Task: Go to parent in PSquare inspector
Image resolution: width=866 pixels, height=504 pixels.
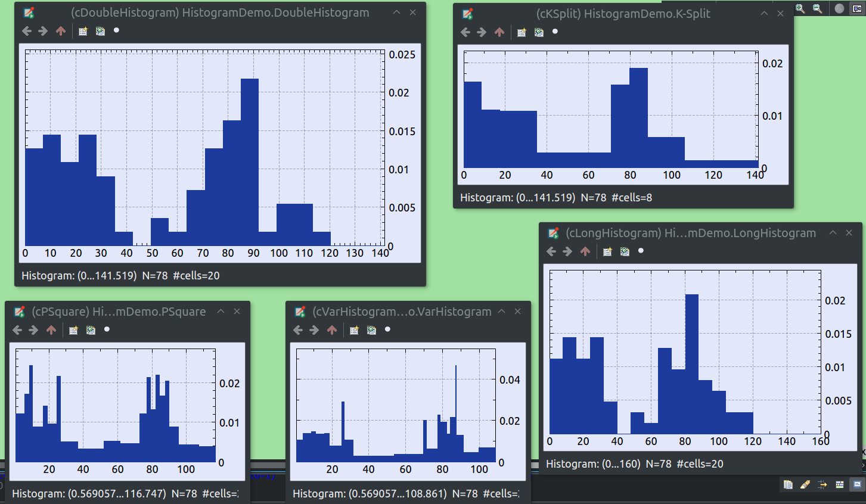Action: (x=51, y=330)
